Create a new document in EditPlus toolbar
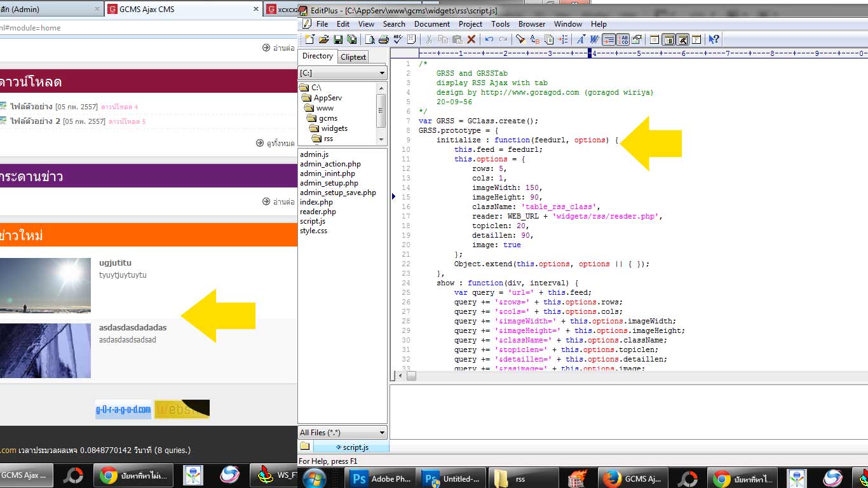 click(x=309, y=39)
